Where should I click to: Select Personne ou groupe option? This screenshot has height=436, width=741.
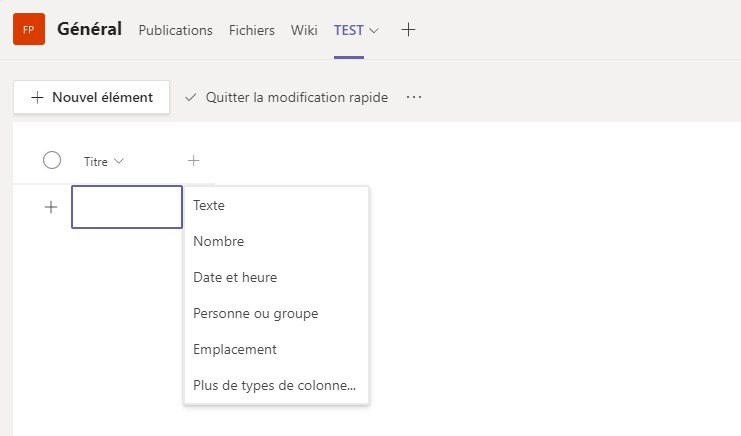pyautogui.click(x=255, y=313)
